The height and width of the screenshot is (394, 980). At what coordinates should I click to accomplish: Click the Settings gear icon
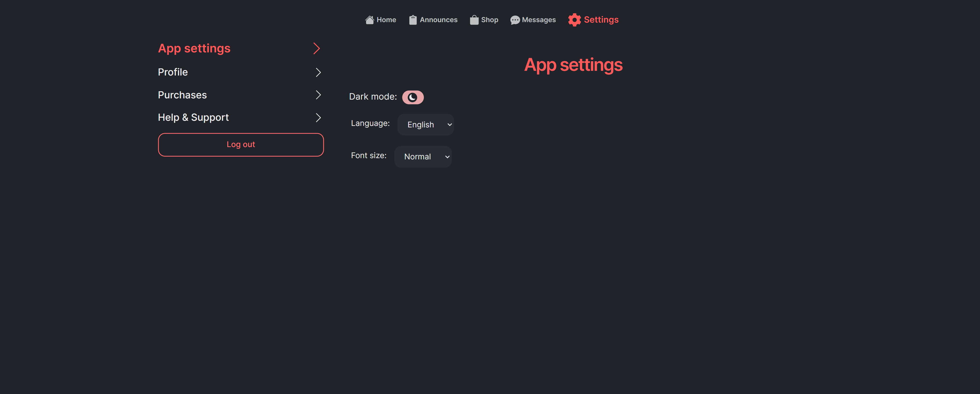click(574, 20)
